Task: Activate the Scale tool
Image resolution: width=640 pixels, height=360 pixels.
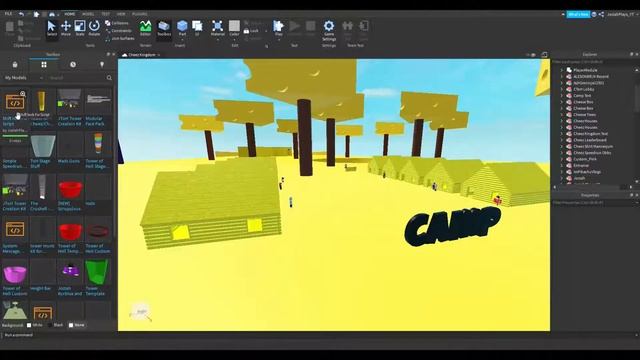Action: point(80,29)
